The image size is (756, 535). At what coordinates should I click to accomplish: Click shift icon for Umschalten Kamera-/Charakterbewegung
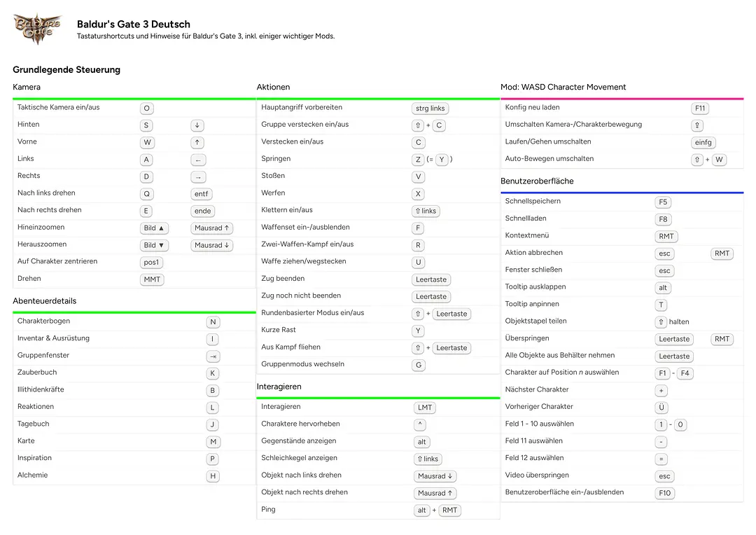coord(697,125)
